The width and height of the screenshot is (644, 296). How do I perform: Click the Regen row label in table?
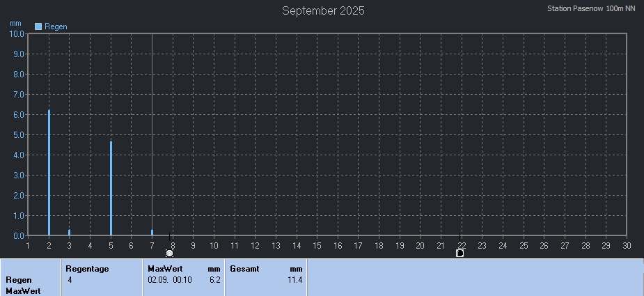pos(19,280)
